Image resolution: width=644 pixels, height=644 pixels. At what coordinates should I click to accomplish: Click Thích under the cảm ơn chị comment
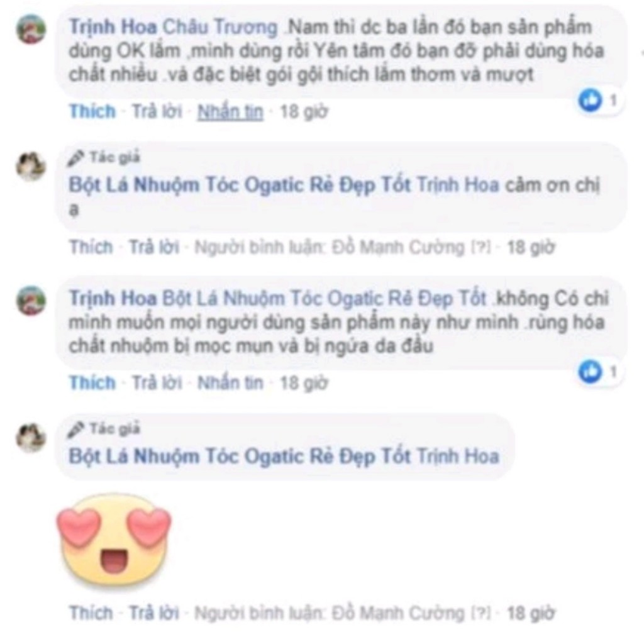[91, 247]
